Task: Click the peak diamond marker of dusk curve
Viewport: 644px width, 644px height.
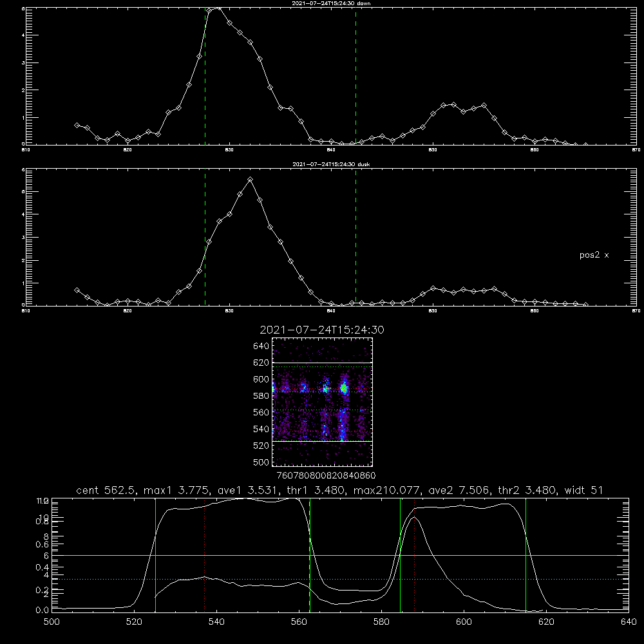Action: pyautogui.click(x=250, y=180)
